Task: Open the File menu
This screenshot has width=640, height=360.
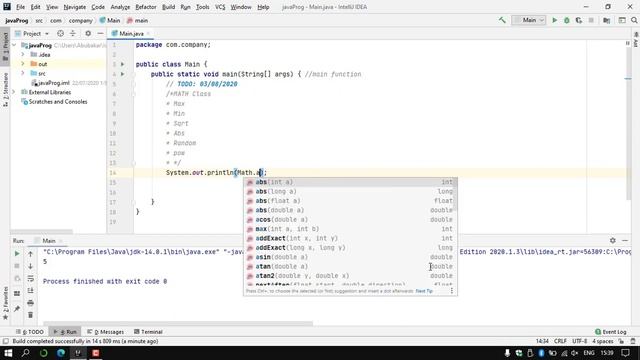Action: tap(20, 7)
